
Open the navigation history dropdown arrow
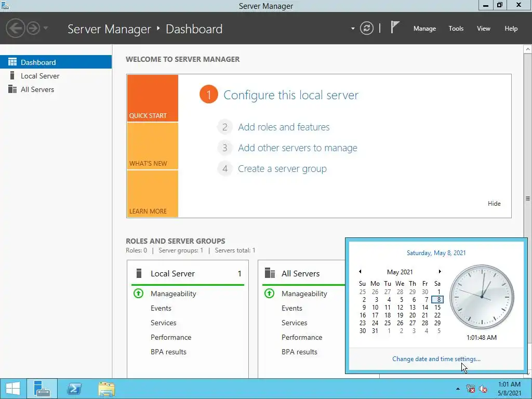[46, 28]
